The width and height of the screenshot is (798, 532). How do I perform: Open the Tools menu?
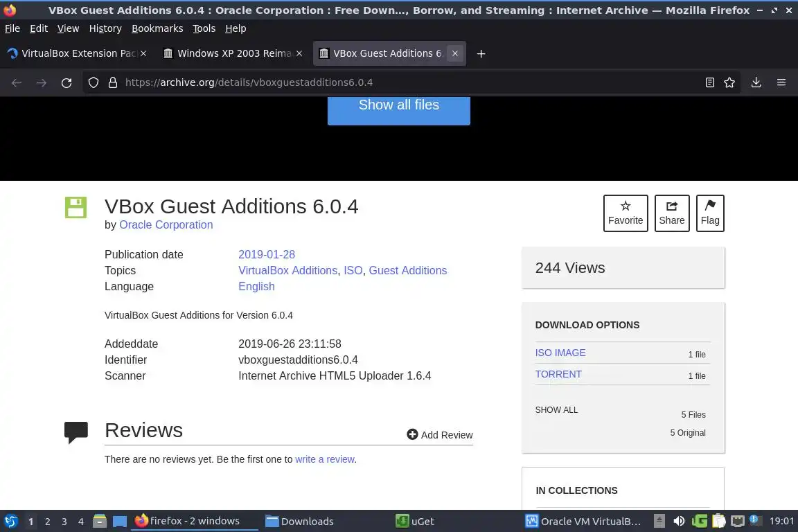click(x=204, y=28)
